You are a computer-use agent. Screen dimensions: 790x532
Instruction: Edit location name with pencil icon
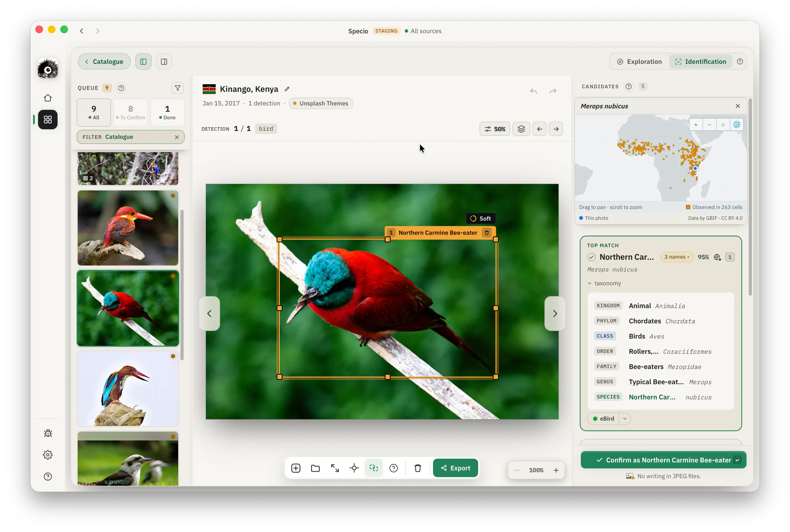[x=287, y=89]
